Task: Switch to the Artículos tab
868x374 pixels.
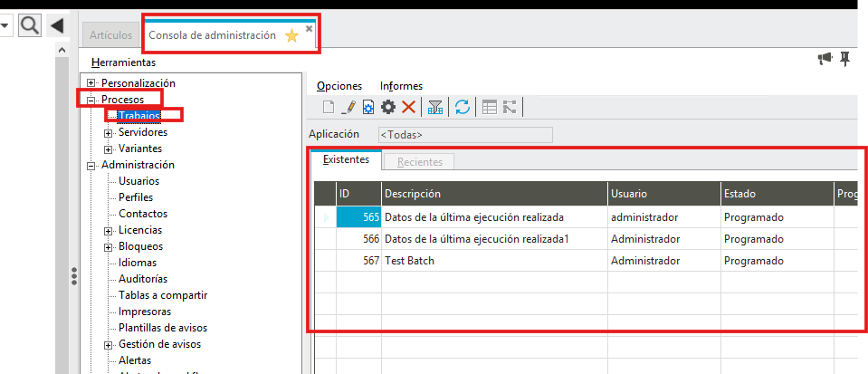Action: 110,35
